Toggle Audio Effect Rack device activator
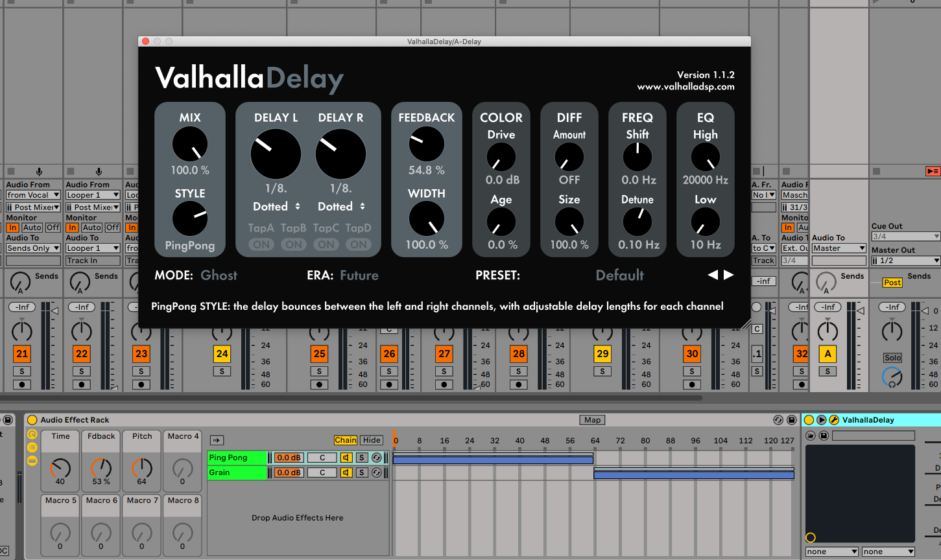The image size is (941, 560). click(x=32, y=420)
